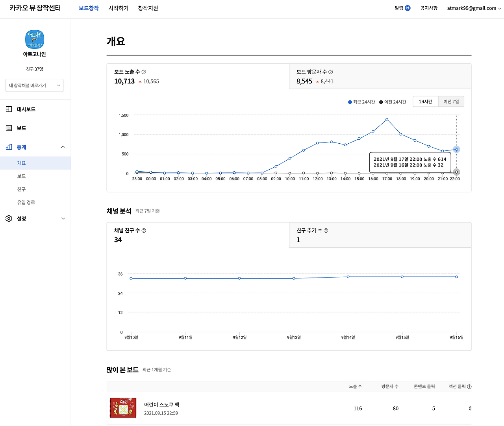The height and width of the screenshot is (426, 504).
Task: Click the help icon next to 보드 노출 수
Action: coord(144,72)
